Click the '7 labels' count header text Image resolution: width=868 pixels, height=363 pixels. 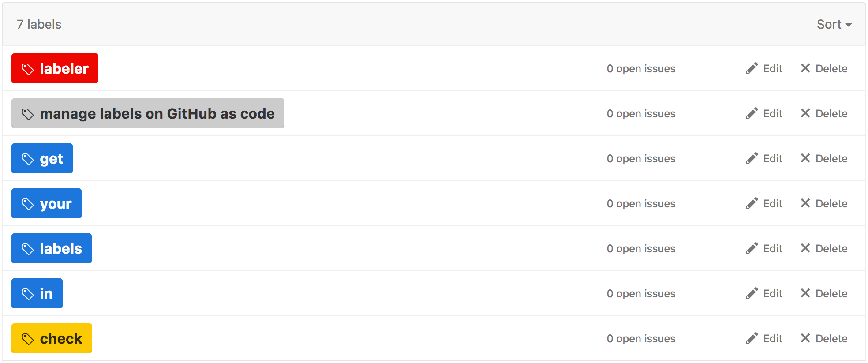39,24
